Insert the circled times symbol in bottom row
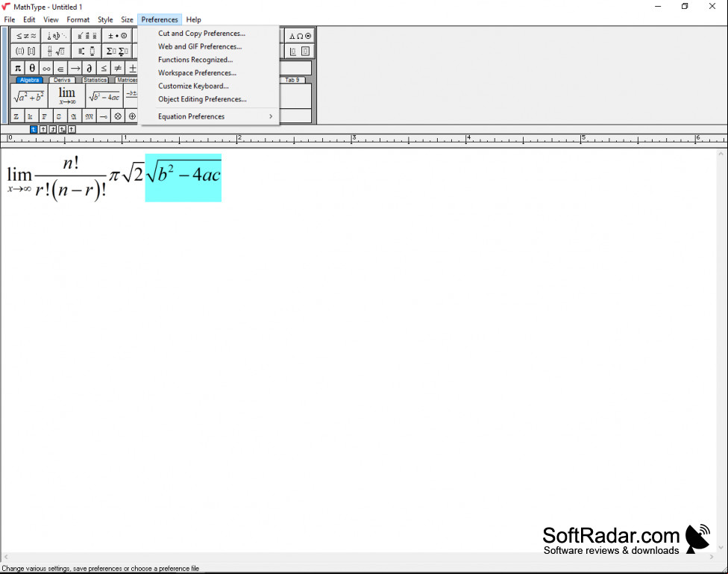 click(118, 116)
